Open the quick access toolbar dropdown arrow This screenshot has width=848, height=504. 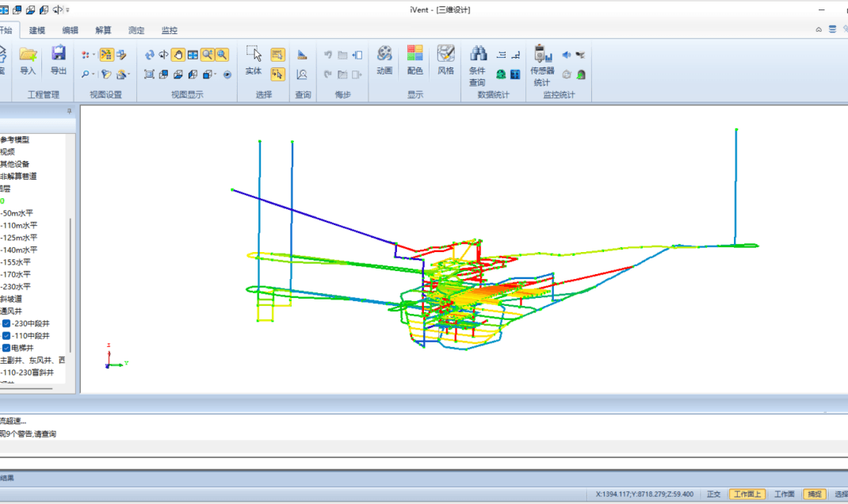(x=67, y=10)
